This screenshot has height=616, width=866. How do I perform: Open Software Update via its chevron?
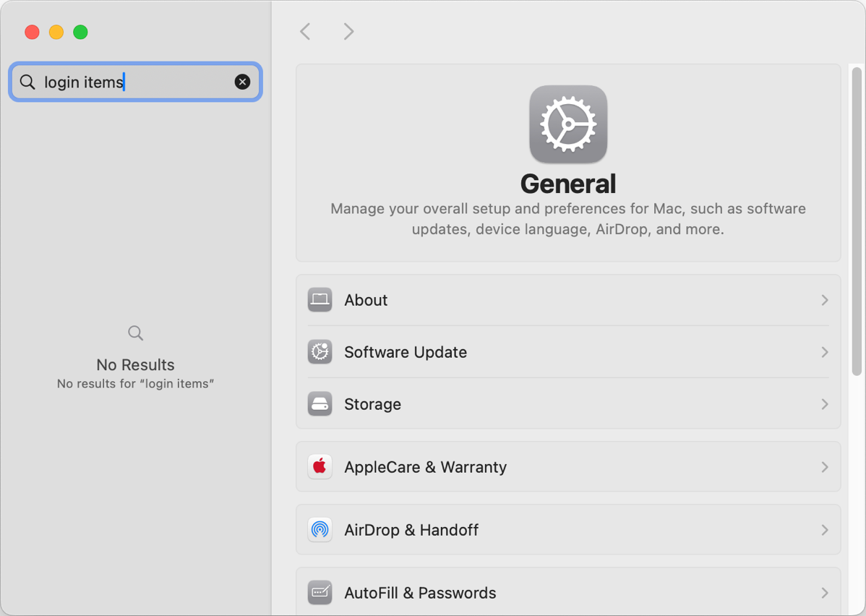click(824, 352)
